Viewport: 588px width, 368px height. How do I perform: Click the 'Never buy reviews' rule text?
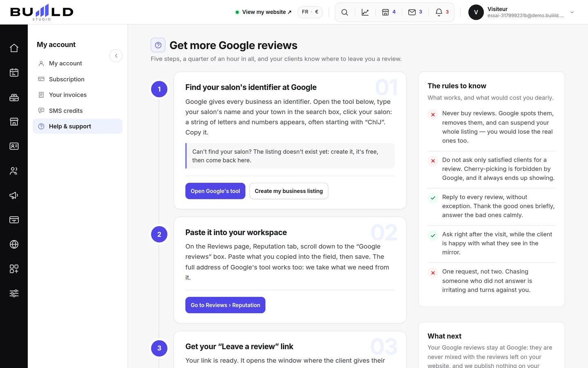tap(498, 127)
